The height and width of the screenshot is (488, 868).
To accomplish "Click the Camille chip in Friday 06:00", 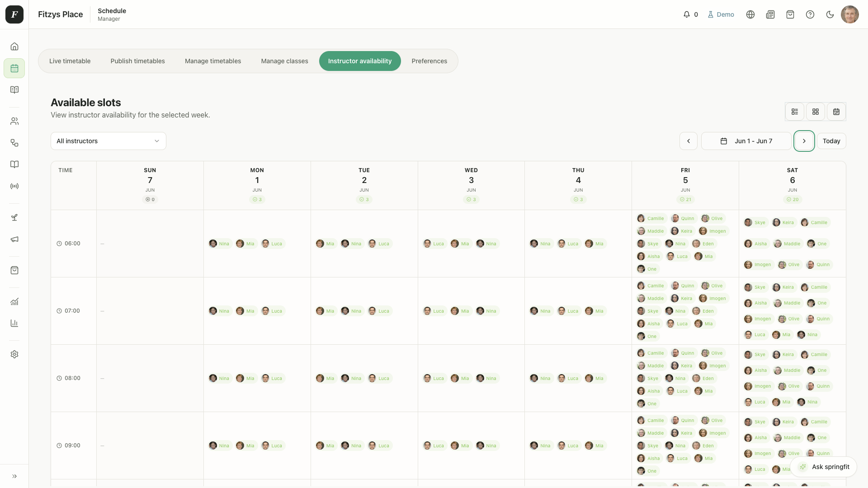I will [651, 218].
